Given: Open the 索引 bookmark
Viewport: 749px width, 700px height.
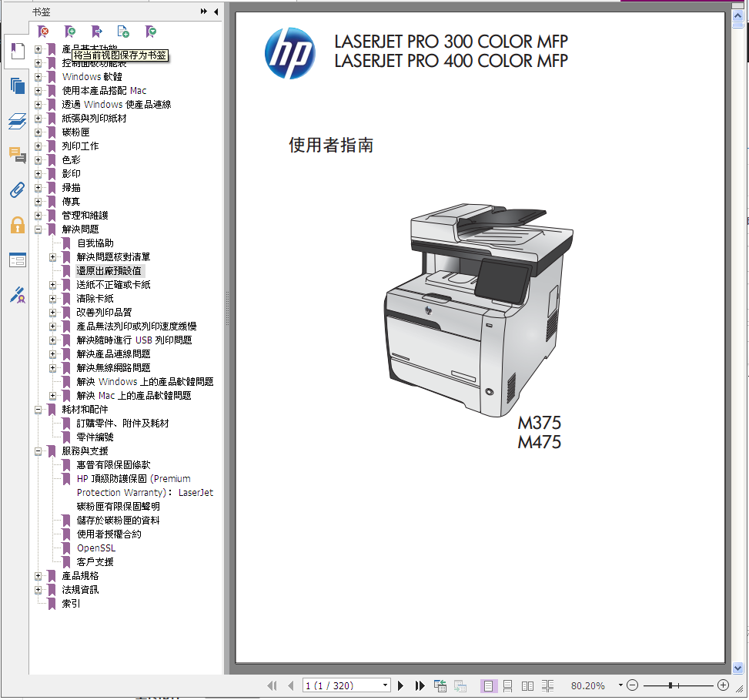Looking at the screenshot, I should 71,604.
